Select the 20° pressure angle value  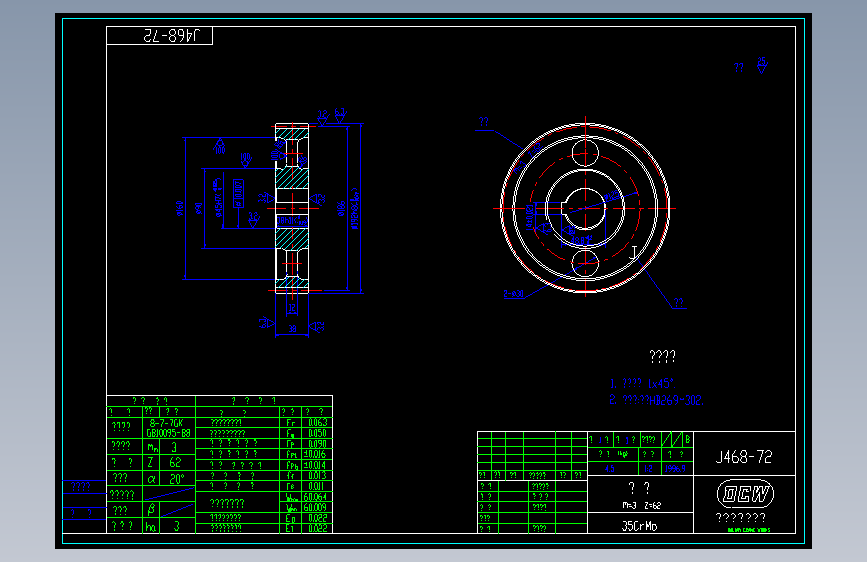point(176,479)
